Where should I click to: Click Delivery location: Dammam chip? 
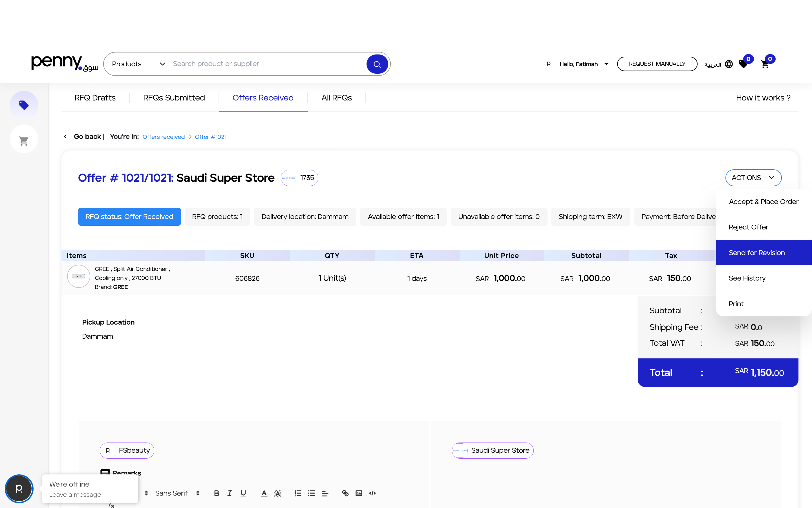pyautogui.click(x=305, y=217)
